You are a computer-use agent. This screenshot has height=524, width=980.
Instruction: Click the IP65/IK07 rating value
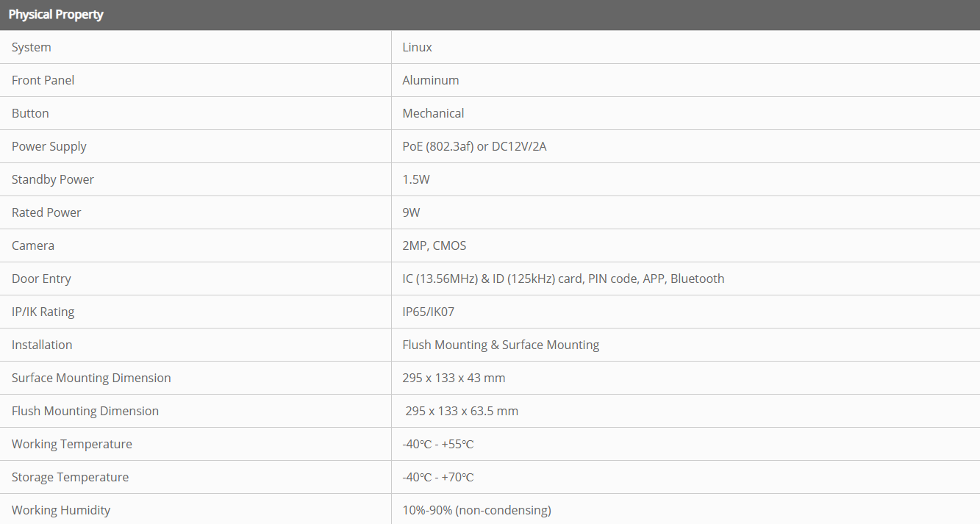tap(428, 312)
